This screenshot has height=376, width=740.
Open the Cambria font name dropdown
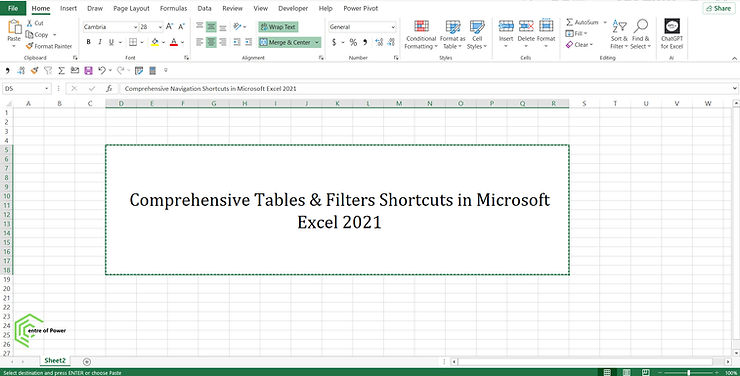[x=135, y=27]
